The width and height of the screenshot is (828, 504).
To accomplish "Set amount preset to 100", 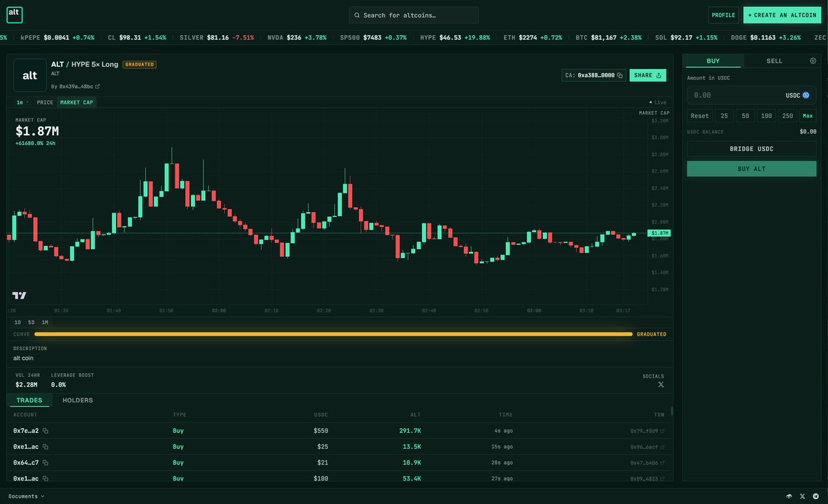I will coord(767,115).
